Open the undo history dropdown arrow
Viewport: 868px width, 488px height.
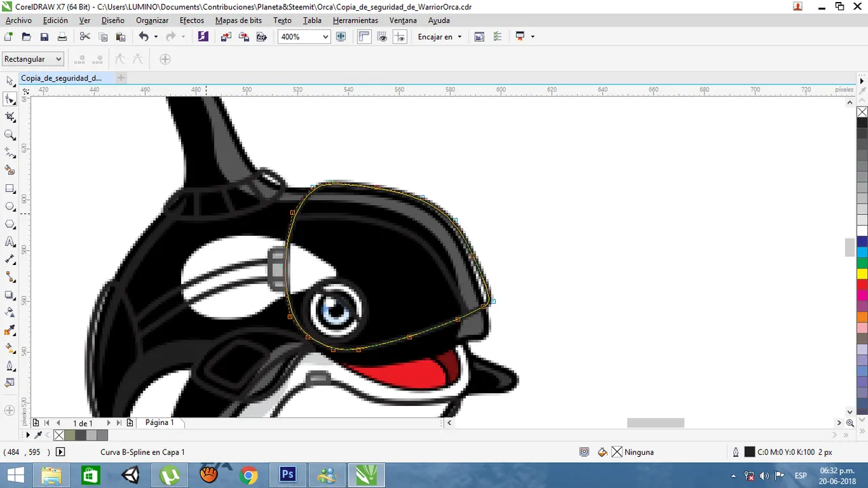point(156,37)
